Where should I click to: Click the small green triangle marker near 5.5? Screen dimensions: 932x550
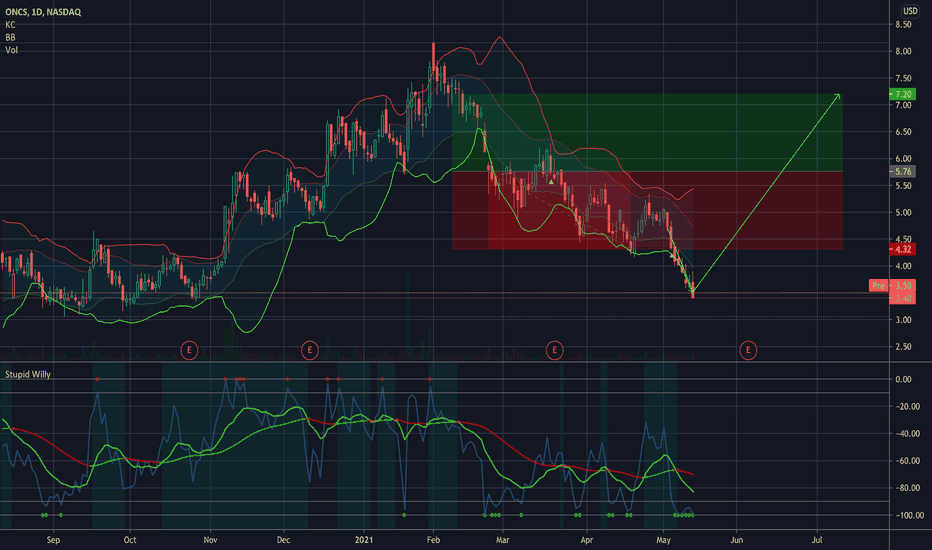(551, 182)
